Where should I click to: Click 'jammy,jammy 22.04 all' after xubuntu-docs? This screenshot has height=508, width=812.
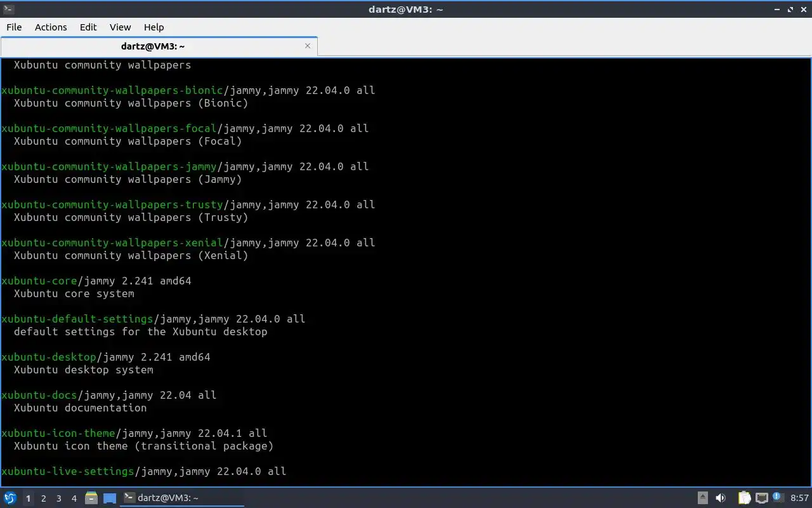[x=150, y=395]
